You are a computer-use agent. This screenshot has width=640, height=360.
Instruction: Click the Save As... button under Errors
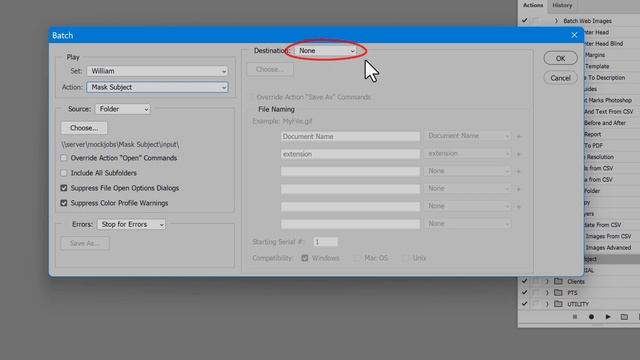click(x=85, y=243)
